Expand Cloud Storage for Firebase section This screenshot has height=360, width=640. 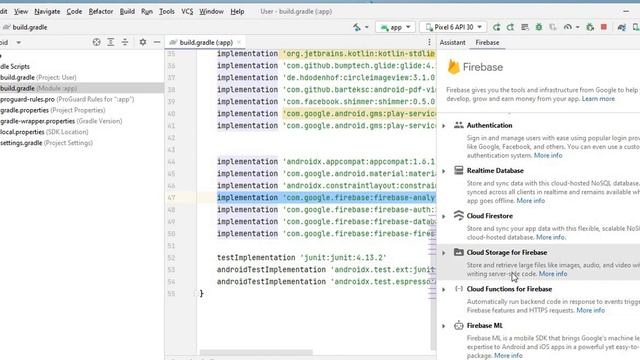click(444, 253)
